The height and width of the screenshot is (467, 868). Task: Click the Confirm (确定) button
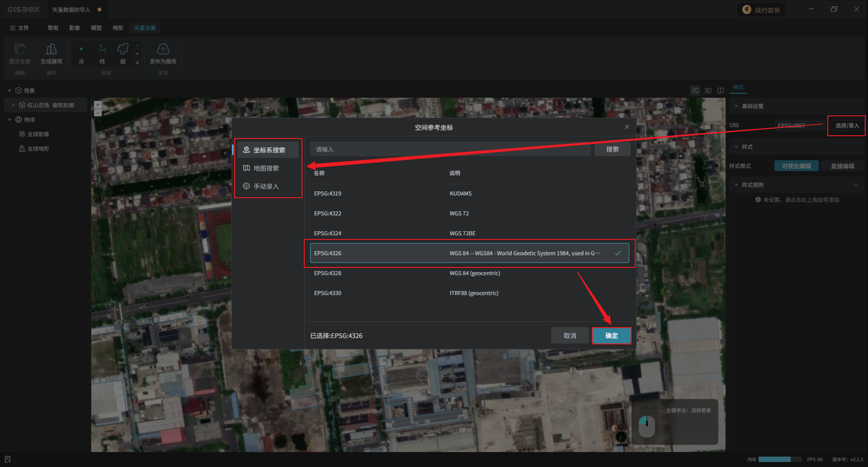coord(611,336)
